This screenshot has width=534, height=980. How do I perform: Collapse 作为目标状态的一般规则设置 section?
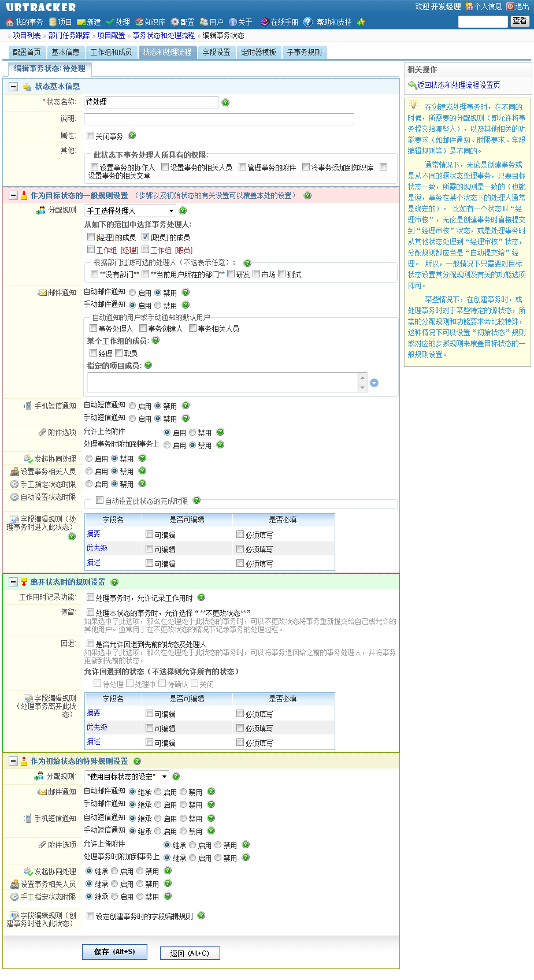tap(13, 196)
